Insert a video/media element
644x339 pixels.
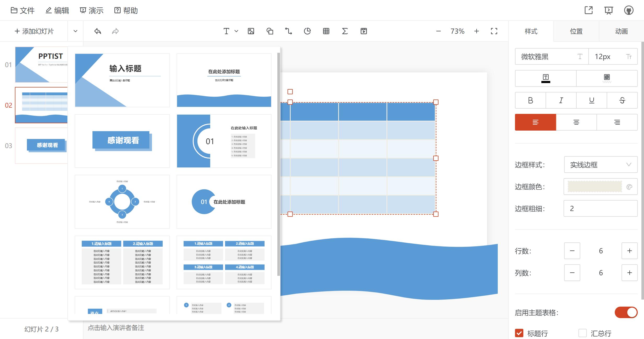point(364,31)
